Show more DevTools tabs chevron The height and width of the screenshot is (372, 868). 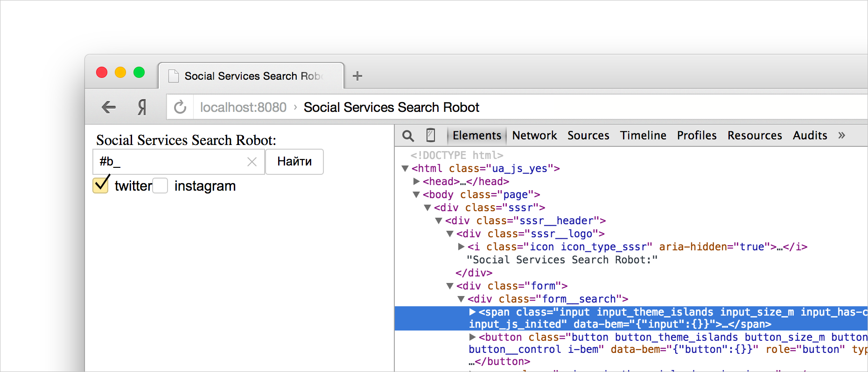pyautogui.click(x=841, y=135)
